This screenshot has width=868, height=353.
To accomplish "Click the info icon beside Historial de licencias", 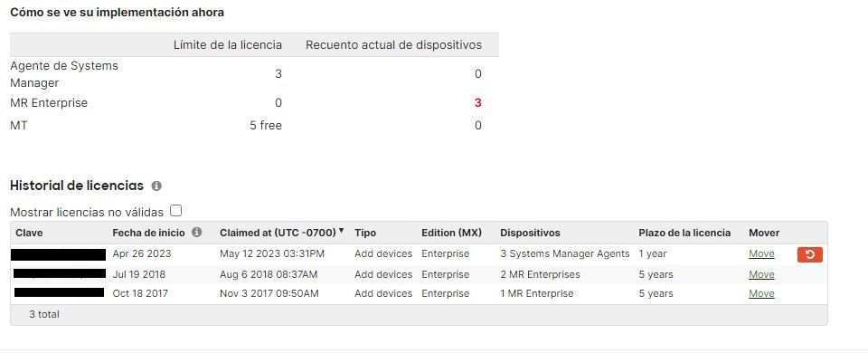I will pyautogui.click(x=156, y=186).
